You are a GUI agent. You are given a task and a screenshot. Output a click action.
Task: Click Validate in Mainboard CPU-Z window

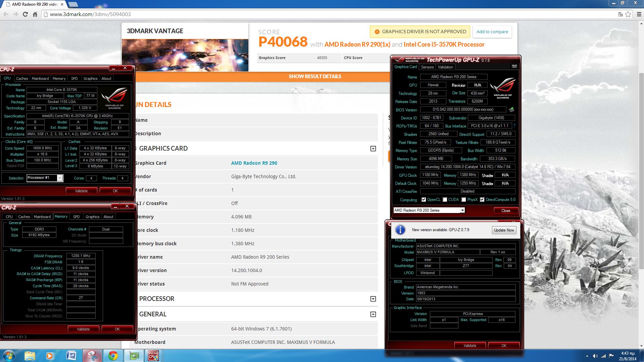pyautogui.click(x=470, y=346)
